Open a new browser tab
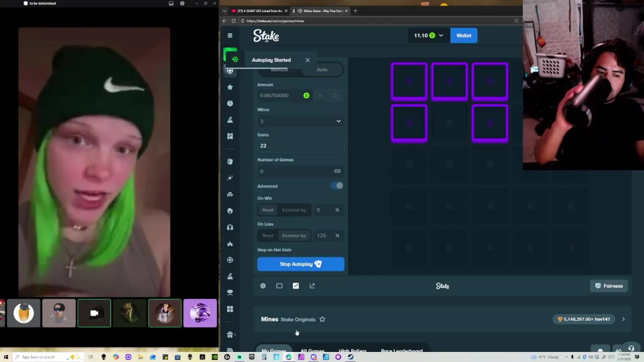The image size is (644, 362). [x=355, y=11]
